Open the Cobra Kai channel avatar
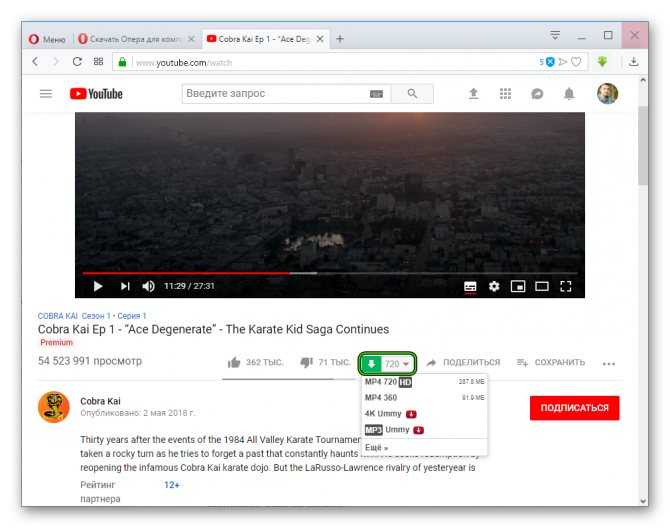Viewport: 670px width, 528px height. (x=54, y=407)
